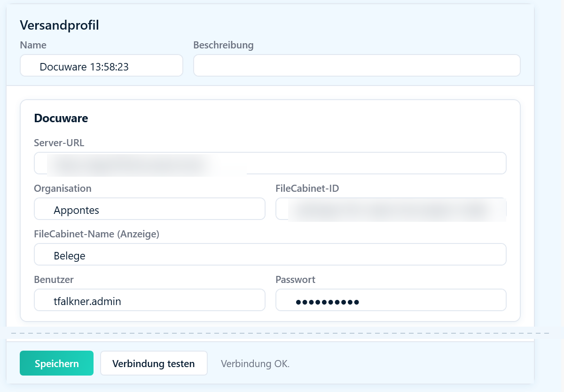Screen dimensions: 564x392
Task: Click the Name label
Action: (x=33, y=45)
